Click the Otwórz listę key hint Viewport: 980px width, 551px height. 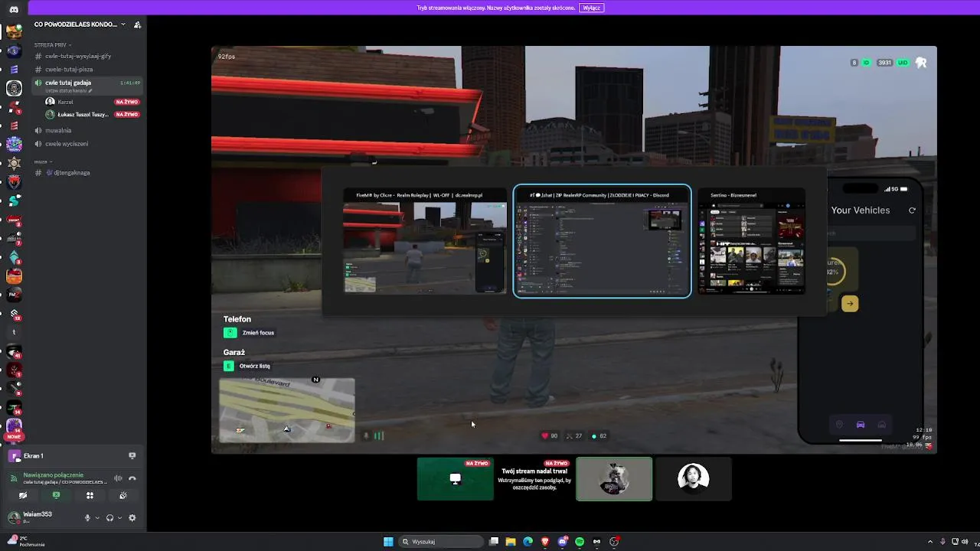pyautogui.click(x=247, y=366)
